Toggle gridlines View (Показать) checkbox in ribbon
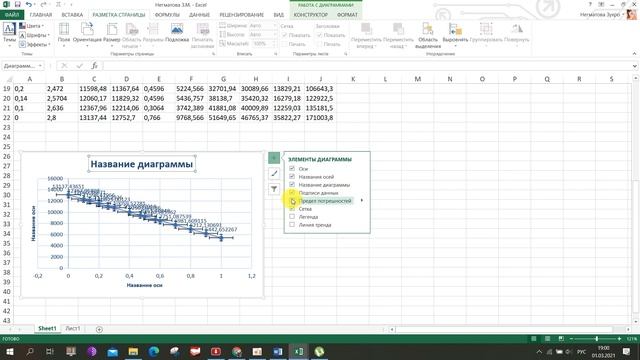 (284, 35)
